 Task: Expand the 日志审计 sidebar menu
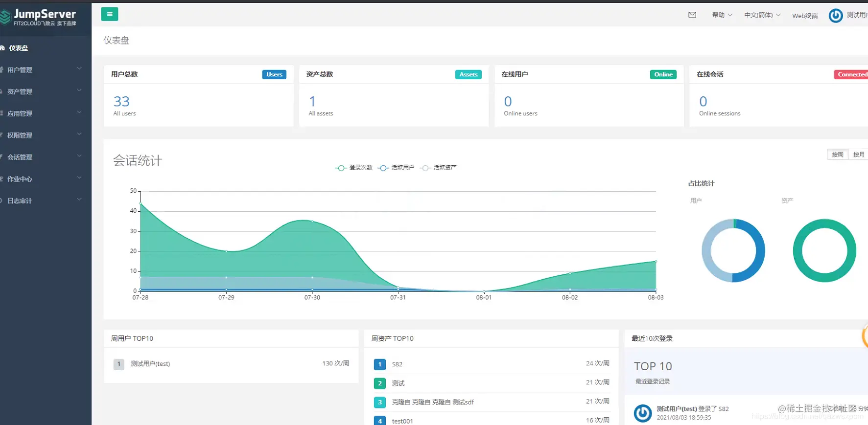[46, 201]
